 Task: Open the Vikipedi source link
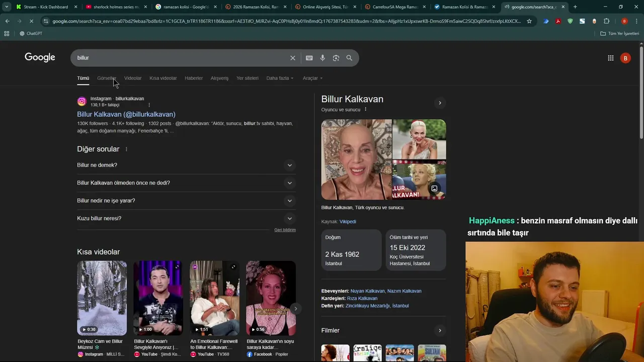pos(348,222)
